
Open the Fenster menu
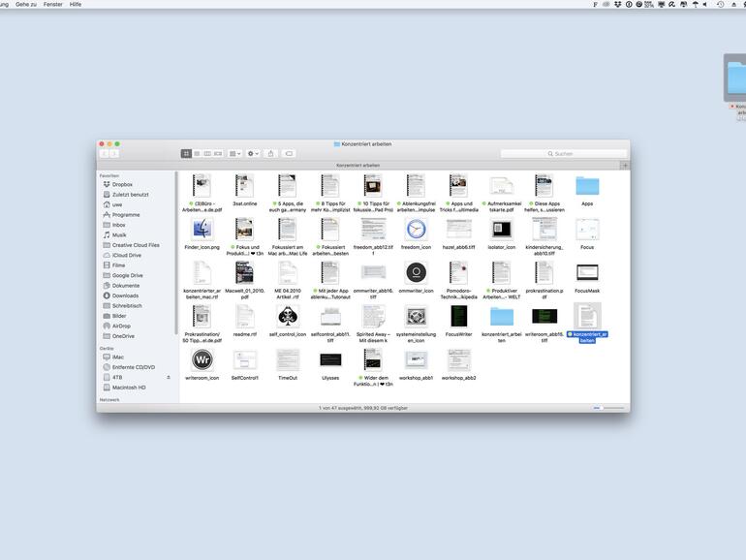point(52,4)
